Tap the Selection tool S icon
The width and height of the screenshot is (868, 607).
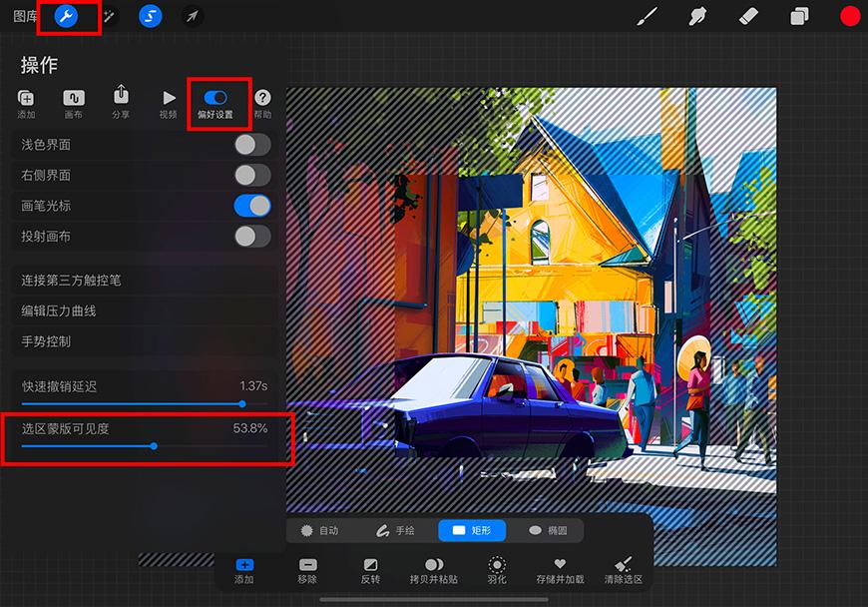(x=150, y=16)
